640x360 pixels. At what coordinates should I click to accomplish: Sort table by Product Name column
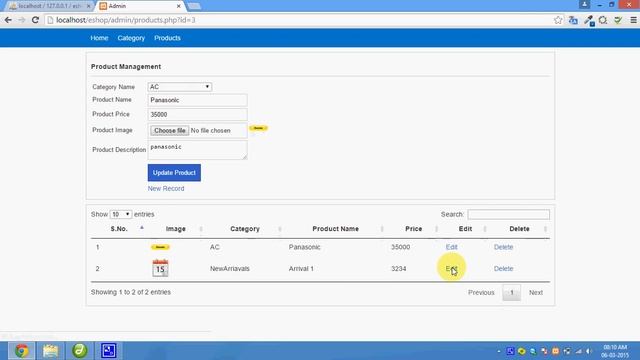point(336,229)
